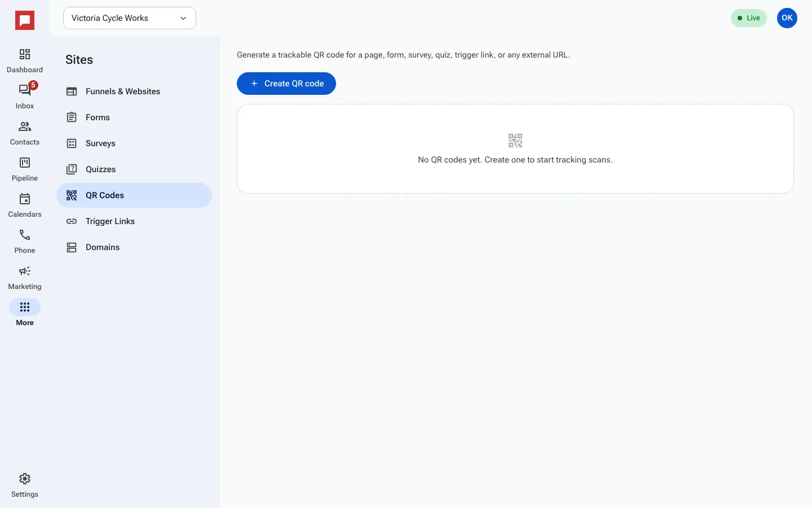Click the Create QR code button
The width and height of the screenshot is (812, 508).
286,84
